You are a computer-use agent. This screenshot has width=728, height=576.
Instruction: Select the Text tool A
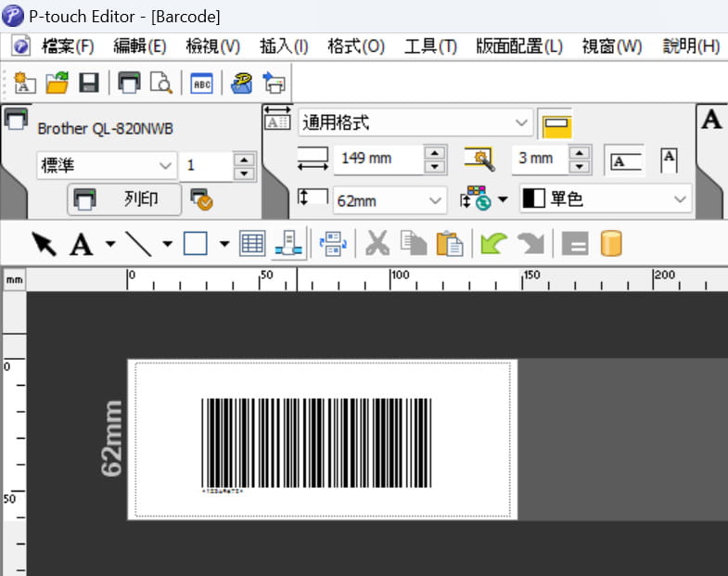click(x=82, y=244)
